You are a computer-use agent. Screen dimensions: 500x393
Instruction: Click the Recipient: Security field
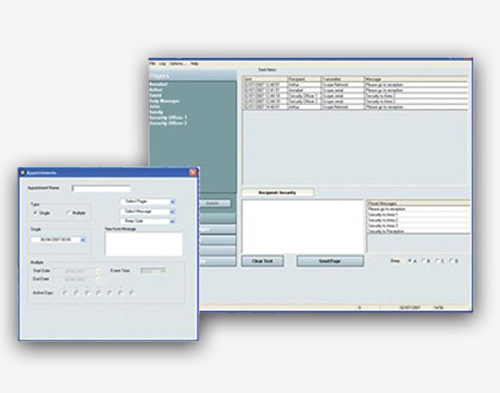[x=277, y=192]
